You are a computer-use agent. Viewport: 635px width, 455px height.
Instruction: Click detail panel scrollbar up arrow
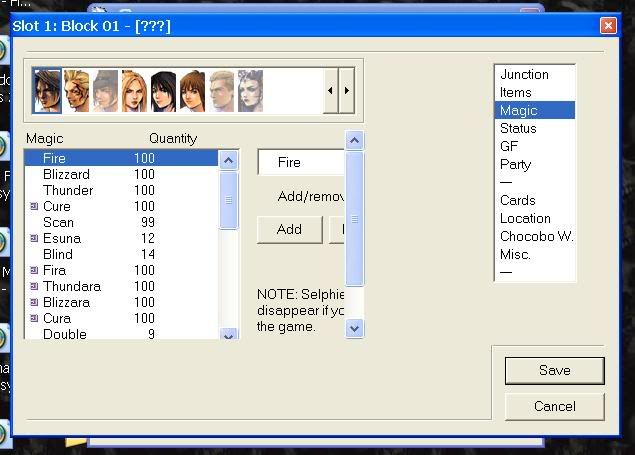(354, 140)
